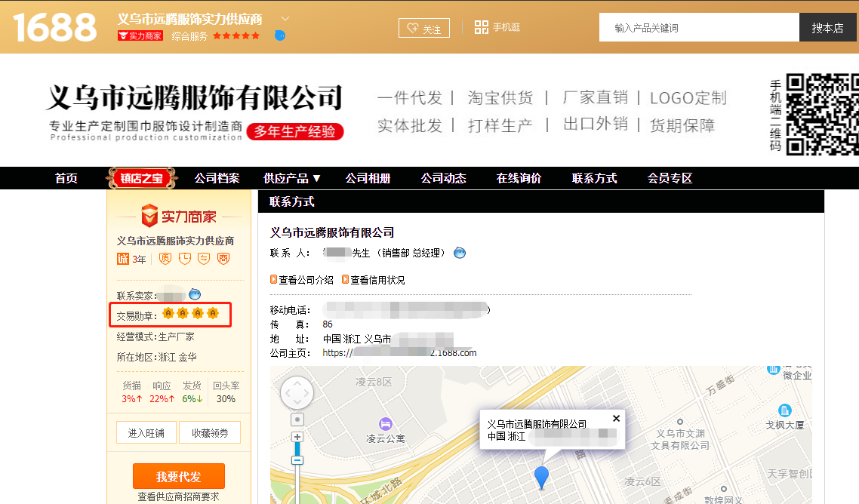Click the five-star 综合服务 rating
859x504 pixels.
[x=236, y=36]
